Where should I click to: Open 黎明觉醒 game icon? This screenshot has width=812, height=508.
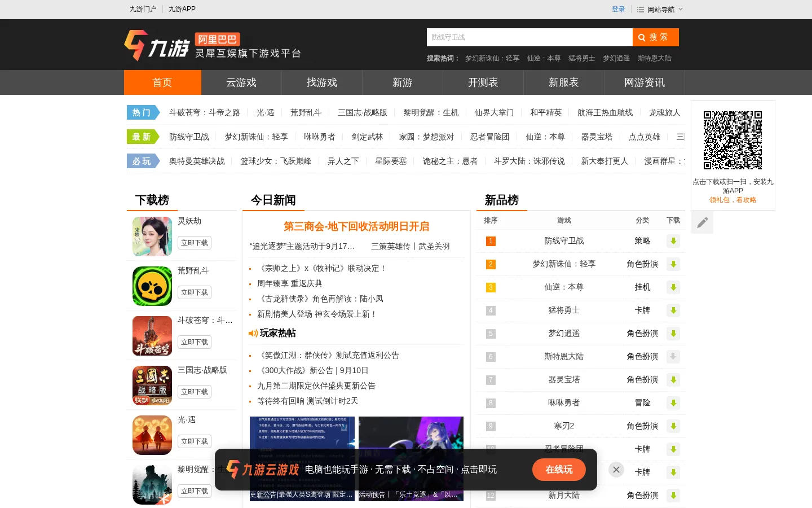(152, 485)
